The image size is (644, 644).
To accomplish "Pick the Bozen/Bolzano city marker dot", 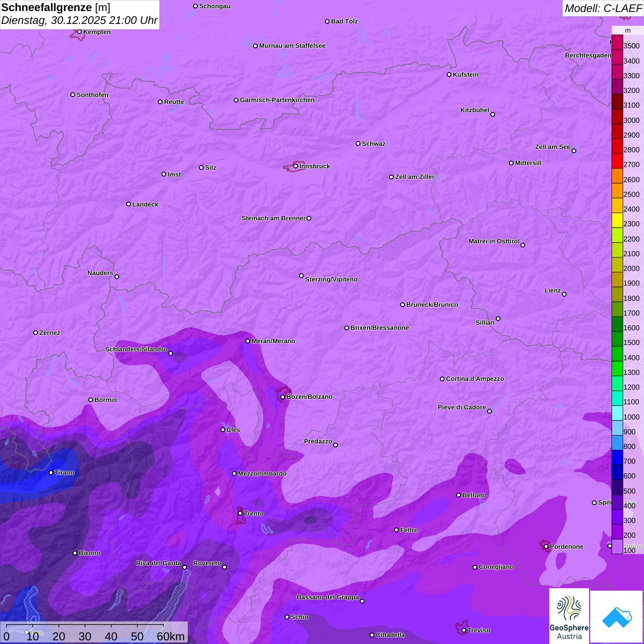I will pyautogui.click(x=282, y=397).
